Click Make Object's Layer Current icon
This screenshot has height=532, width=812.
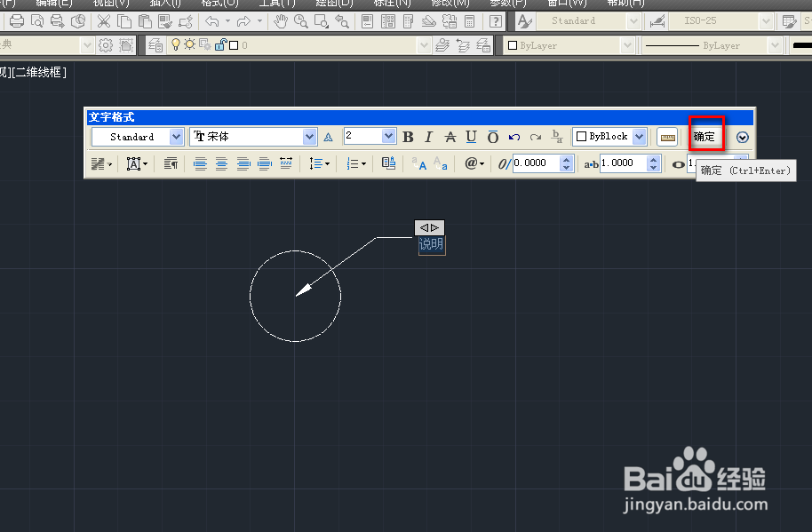[442, 45]
